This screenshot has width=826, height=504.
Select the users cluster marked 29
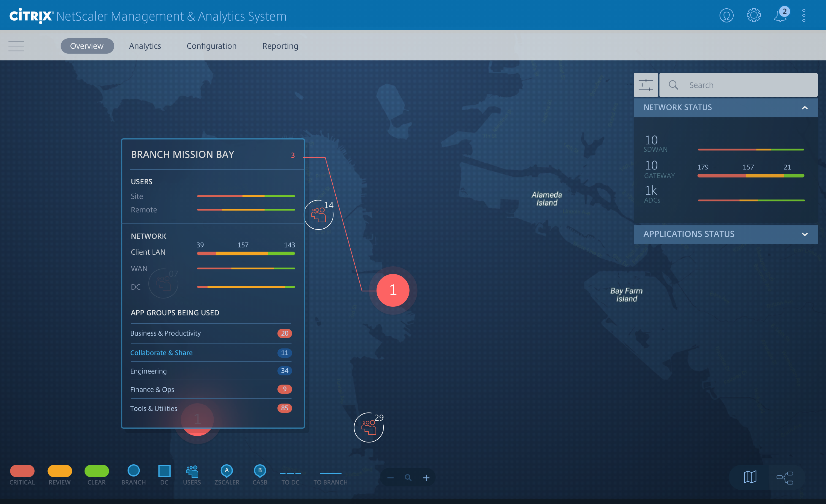[369, 427]
